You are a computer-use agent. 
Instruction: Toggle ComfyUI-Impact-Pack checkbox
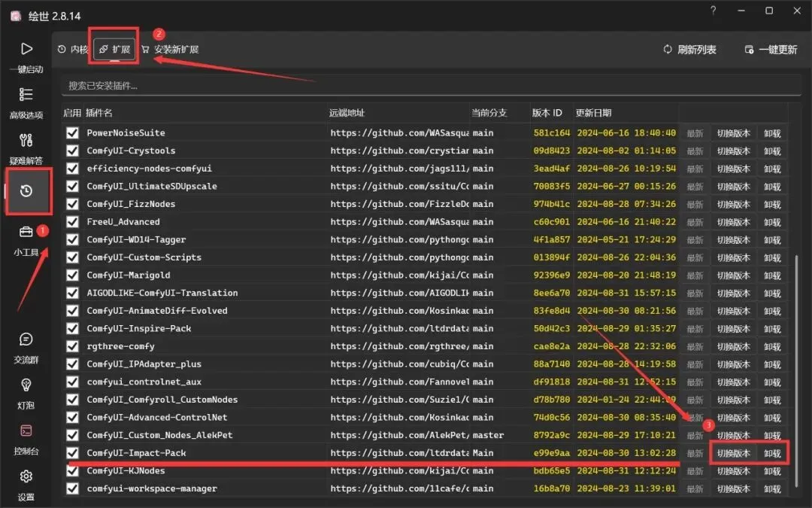pos(72,452)
